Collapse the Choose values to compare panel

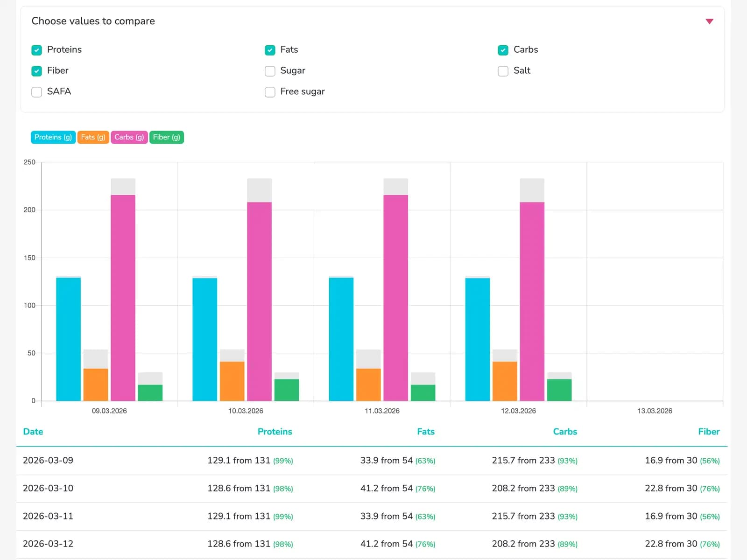click(709, 21)
